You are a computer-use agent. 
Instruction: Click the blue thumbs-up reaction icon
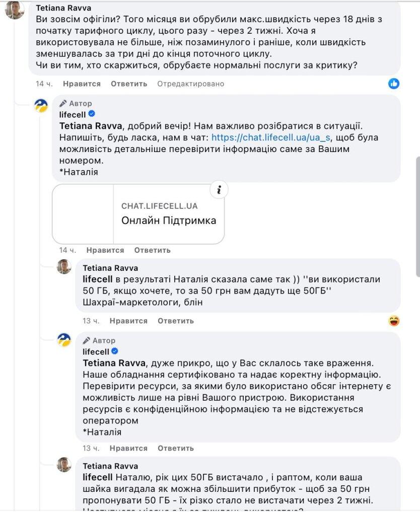click(x=394, y=84)
